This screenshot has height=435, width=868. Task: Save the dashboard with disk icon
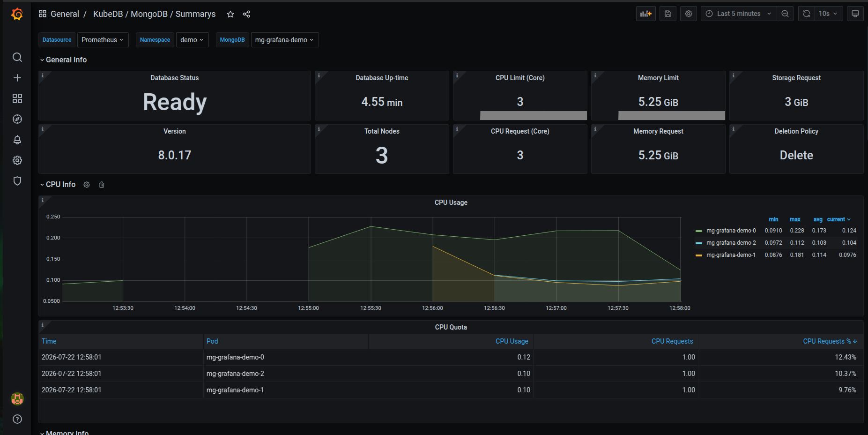pos(668,14)
